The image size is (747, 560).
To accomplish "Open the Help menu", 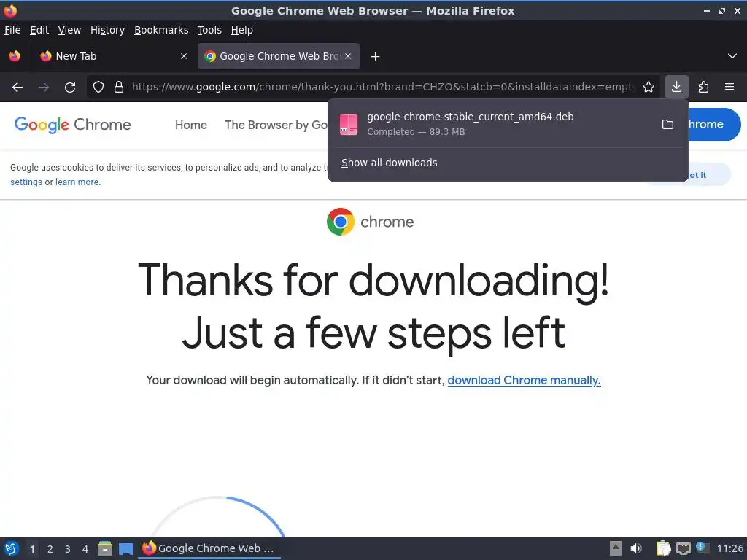I will 242,30.
